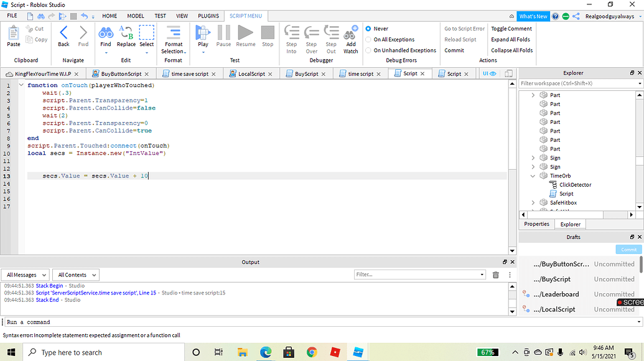Click the split editor view icon
This screenshot has height=361, width=644.
pos(508,73)
